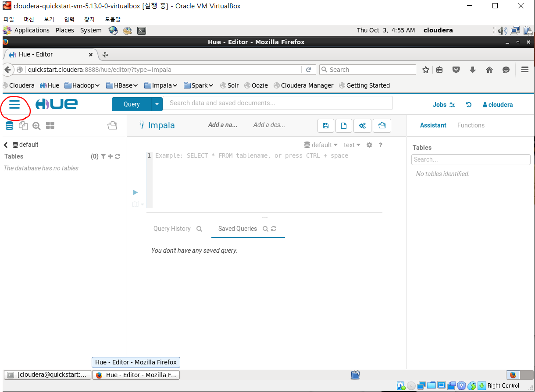Viewport: 535px width, 392px height.
Task: Expand the Spark bookmarks folder
Action: [x=198, y=85]
